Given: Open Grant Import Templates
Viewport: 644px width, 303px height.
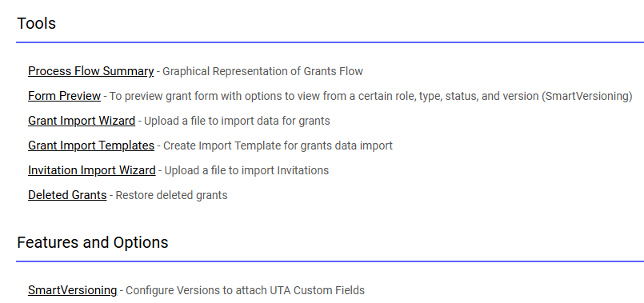Looking at the screenshot, I should tap(91, 146).
